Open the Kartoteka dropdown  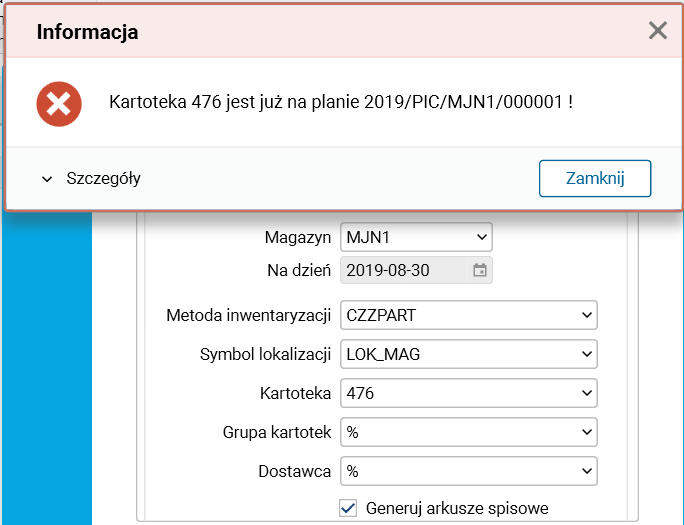point(468,393)
